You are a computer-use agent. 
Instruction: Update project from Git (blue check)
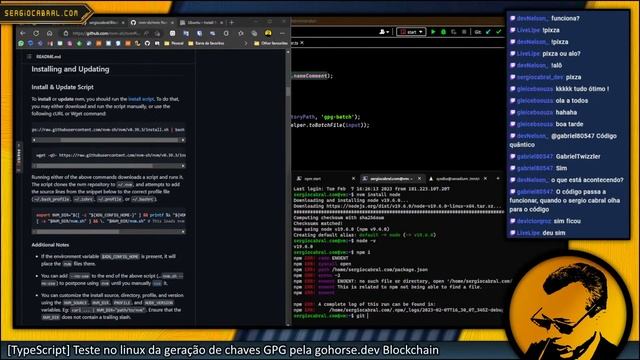point(488,32)
